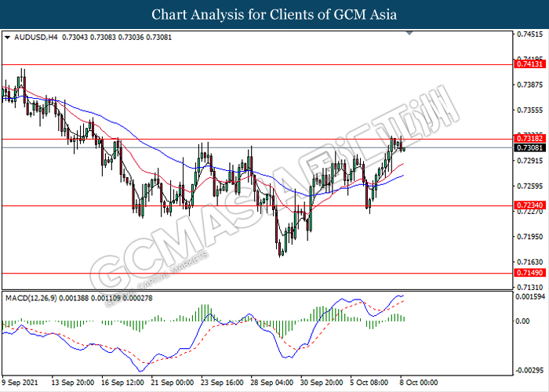Click the 13 Sep 20:00 time axis label

click(72, 383)
